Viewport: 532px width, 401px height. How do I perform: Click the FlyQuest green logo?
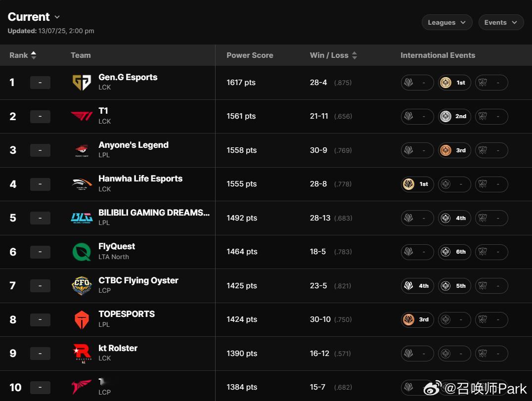pos(82,252)
